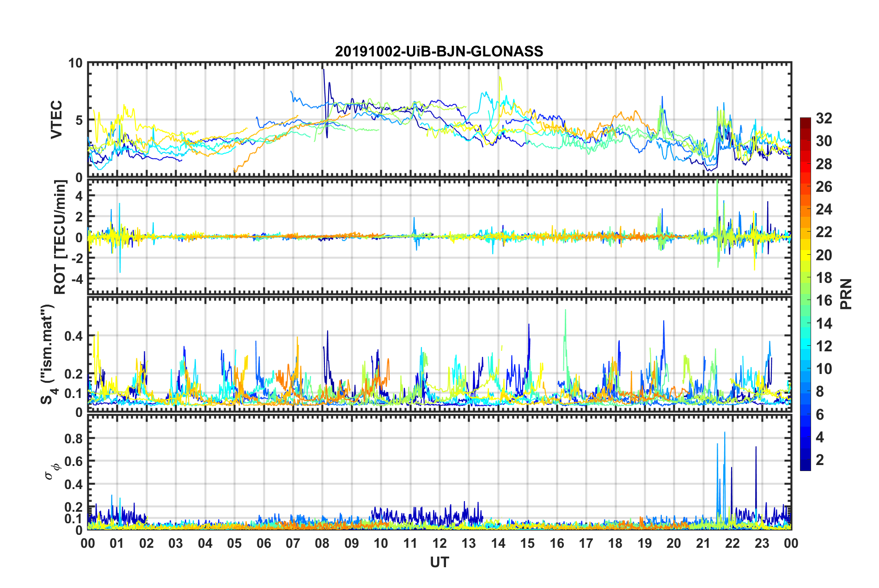Click inside the sigma-phi plot panel
The width and height of the screenshot is (879, 588).
[439, 472]
